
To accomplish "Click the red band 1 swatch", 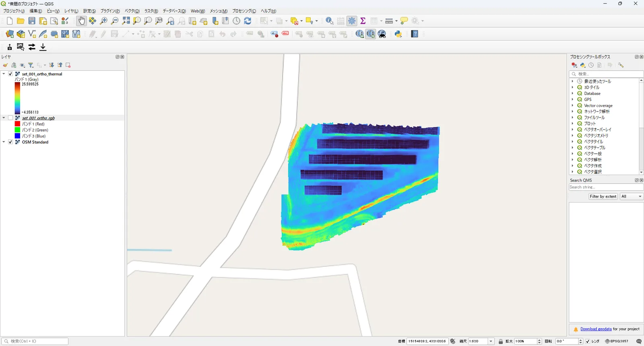I will pos(17,124).
